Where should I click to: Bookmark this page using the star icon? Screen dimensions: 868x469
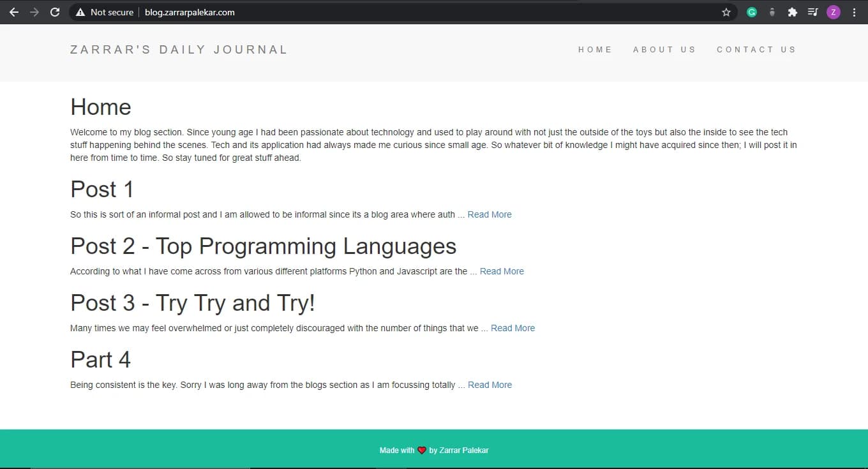(x=726, y=11)
